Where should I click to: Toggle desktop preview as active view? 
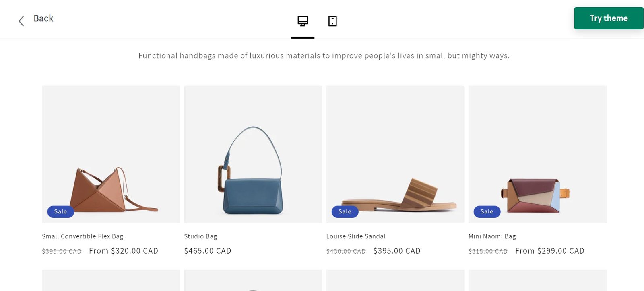point(303,22)
